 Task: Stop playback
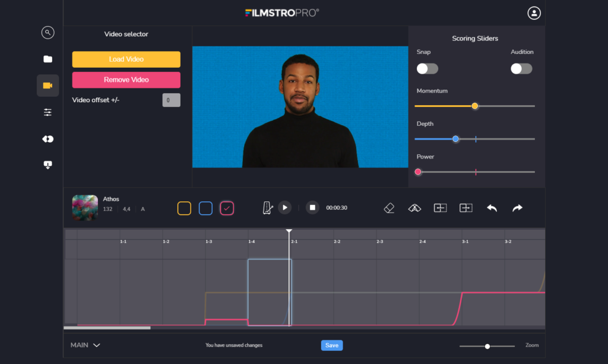312,208
